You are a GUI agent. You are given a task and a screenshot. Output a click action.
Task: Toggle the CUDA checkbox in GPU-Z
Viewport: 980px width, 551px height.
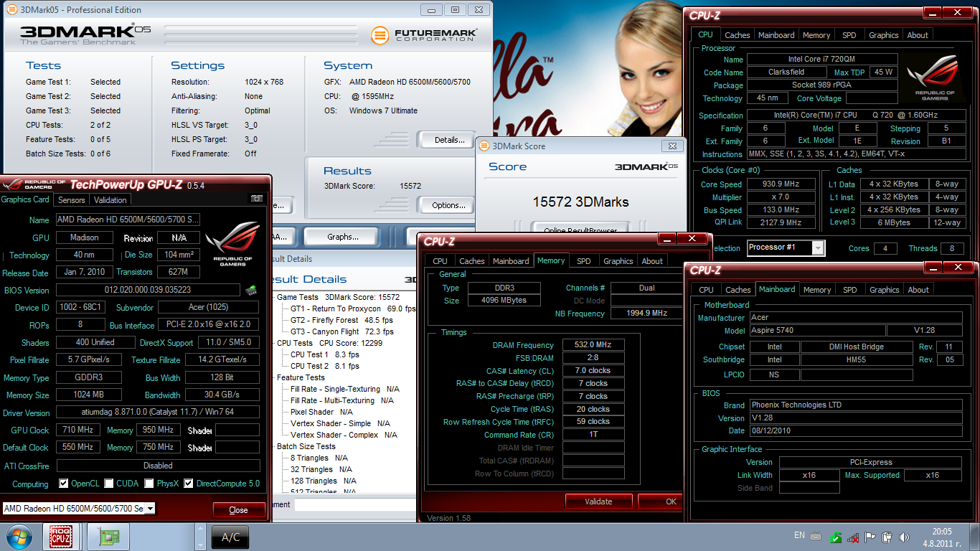(x=109, y=484)
